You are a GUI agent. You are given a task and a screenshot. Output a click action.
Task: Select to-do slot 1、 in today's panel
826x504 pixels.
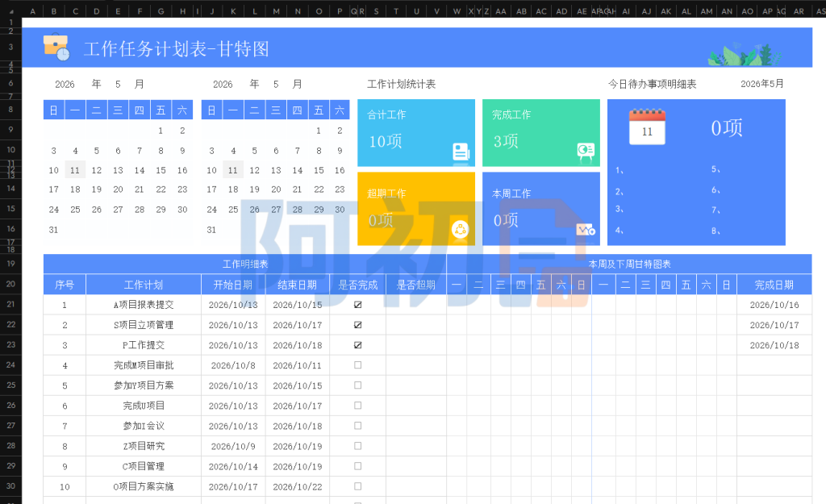point(619,170)
